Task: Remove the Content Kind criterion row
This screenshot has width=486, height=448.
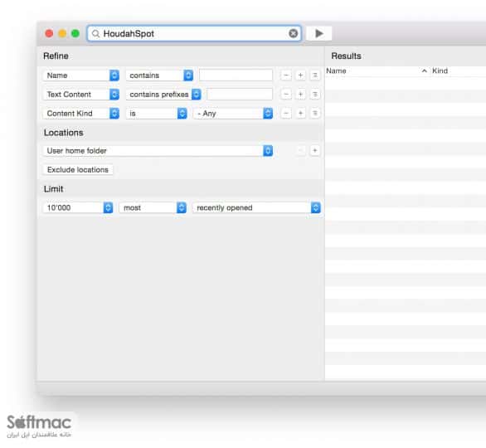Action: (x=286, y=113)
